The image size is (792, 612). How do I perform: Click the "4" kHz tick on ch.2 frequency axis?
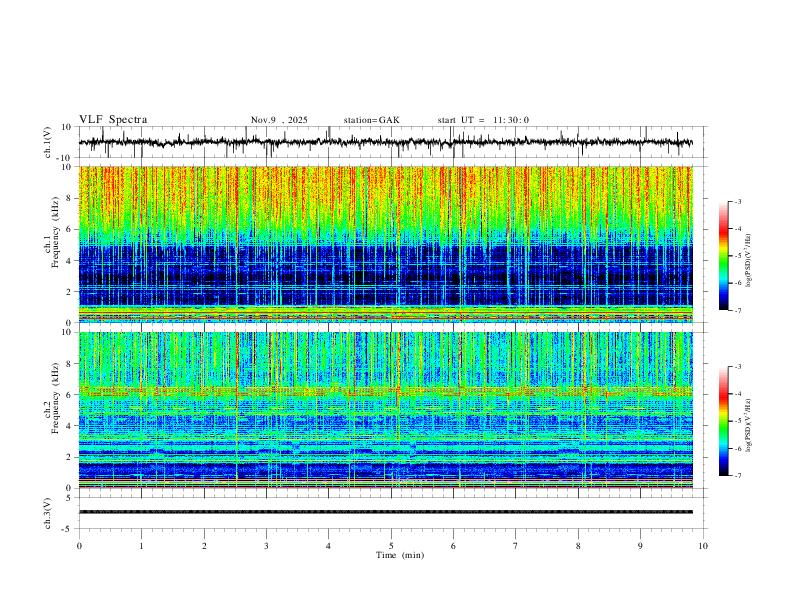pyautogui.click(x=69, y=426)
